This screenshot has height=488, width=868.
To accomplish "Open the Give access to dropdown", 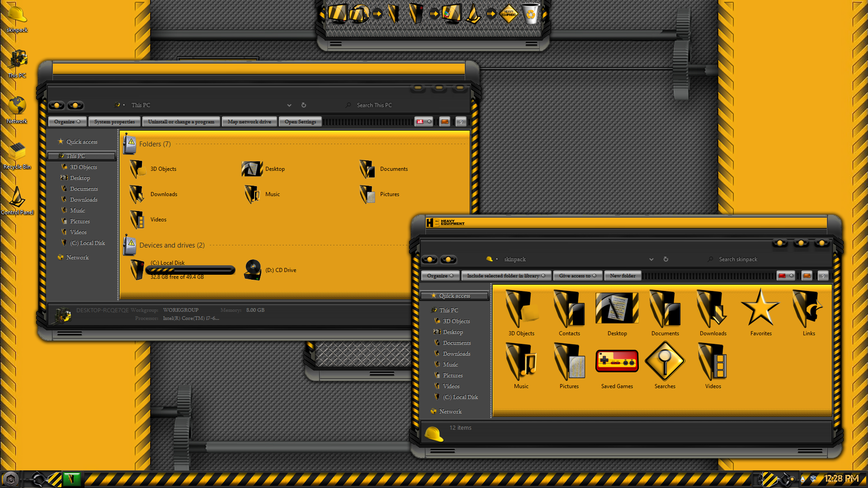I will [577, 276].
